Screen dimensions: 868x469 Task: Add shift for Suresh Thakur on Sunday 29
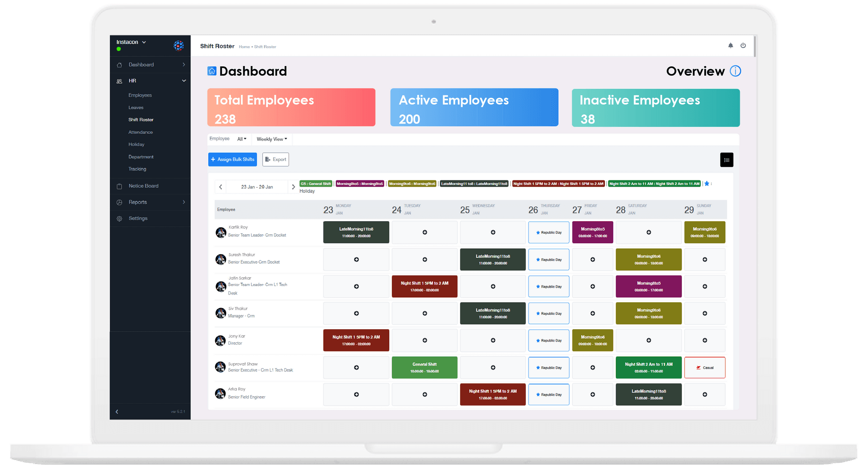705,260
